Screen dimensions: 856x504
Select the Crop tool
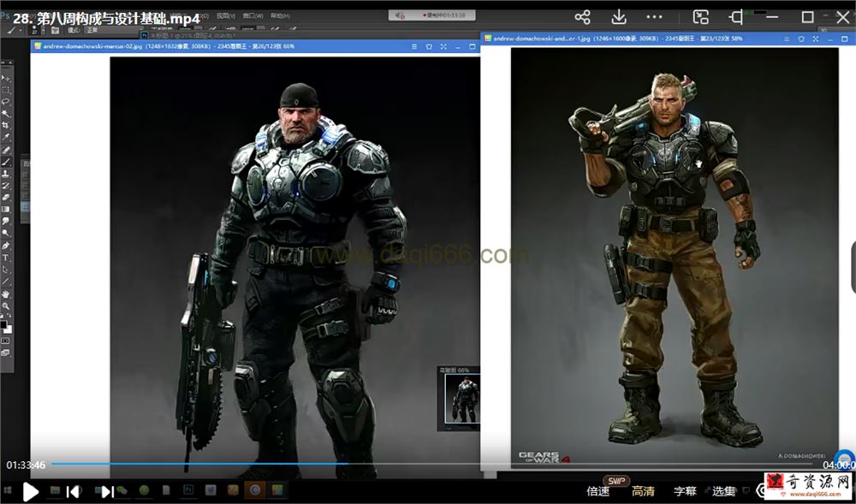tap(7, 125)
